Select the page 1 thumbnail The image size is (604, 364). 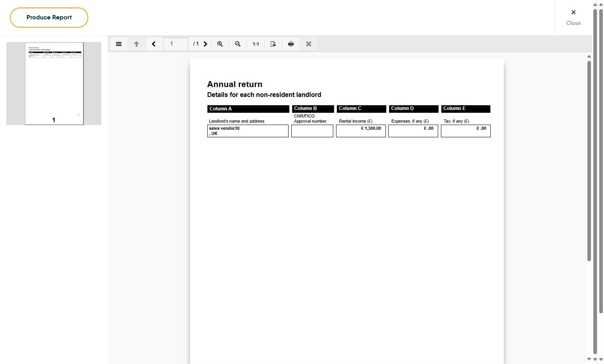(x=54, y=83)
